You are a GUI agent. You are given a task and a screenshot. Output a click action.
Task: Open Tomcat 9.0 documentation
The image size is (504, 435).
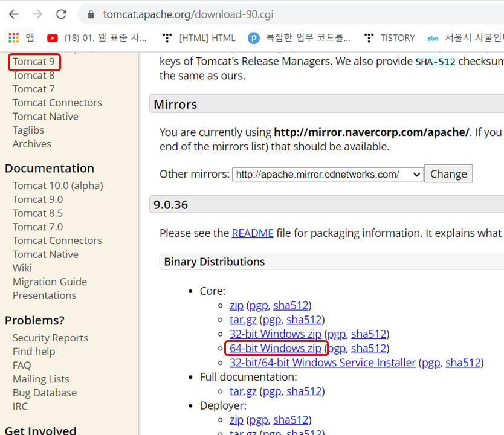coord(37,199)
